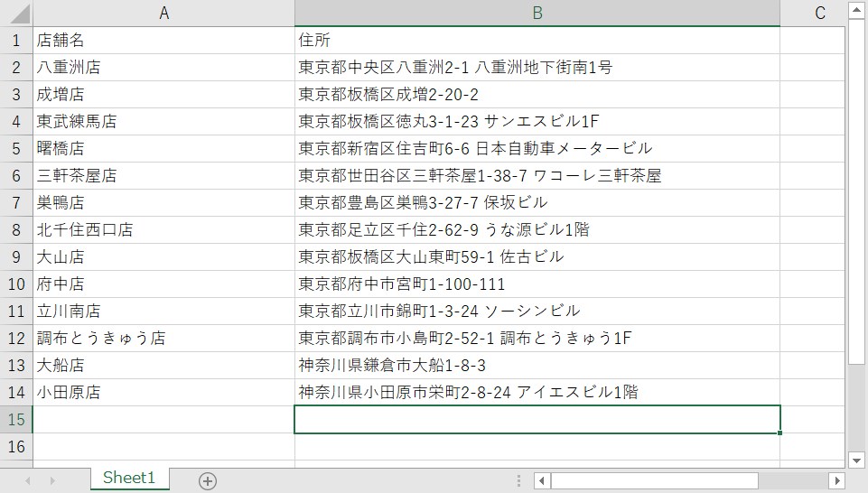Select cell 北千住西口店

click(x=163, y=230)
